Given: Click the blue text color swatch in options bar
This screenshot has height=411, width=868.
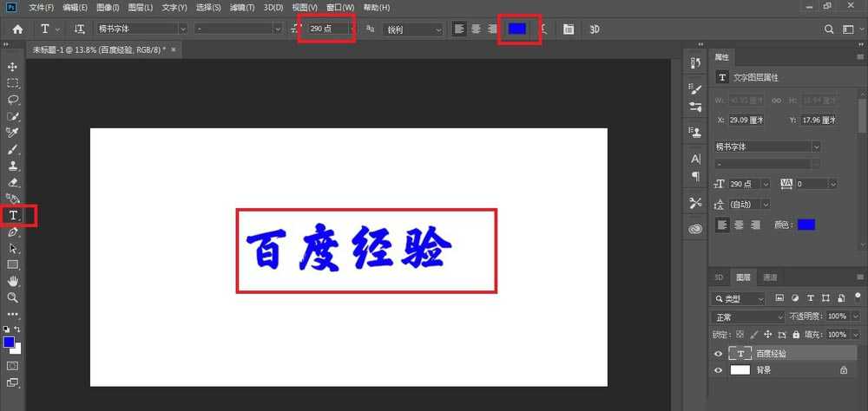Looking at the screenshot, I should (517, 29).
